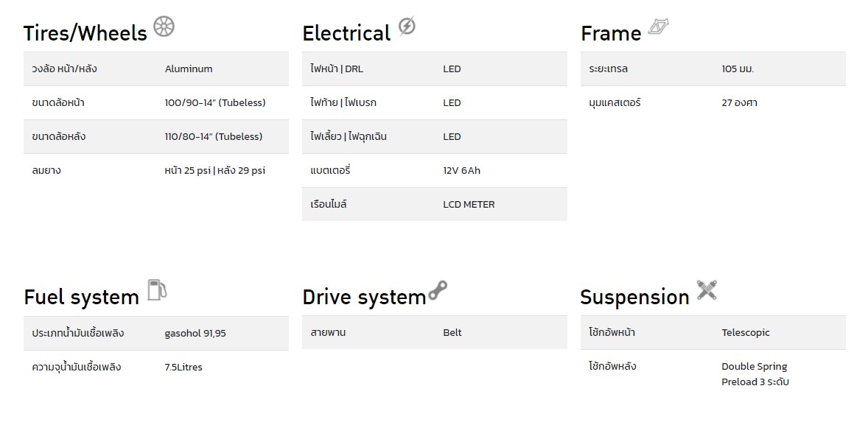Click the LCD METER row value
This screenshot has height=425, width=868.
(469, 204)
